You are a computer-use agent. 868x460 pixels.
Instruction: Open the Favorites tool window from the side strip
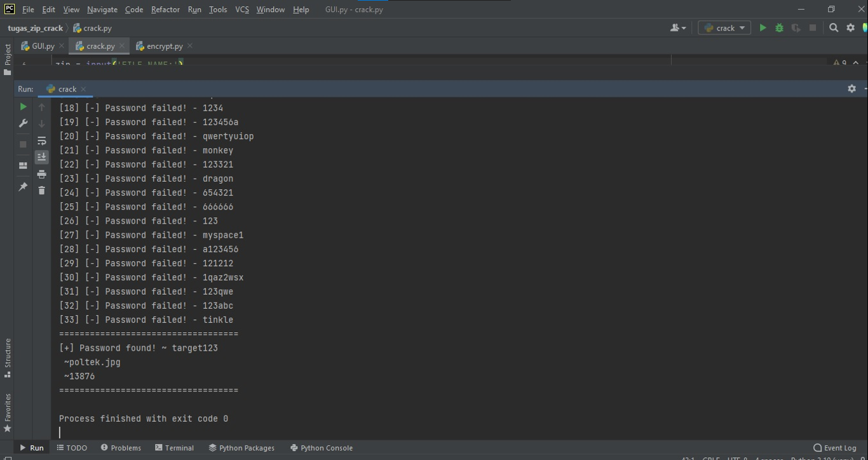click(8, 413)
